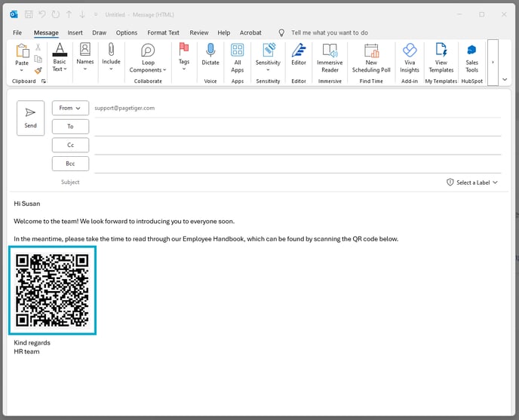Open the Select a Label dropdown
The width and height of the screenshot is (519, 420).
472,182
